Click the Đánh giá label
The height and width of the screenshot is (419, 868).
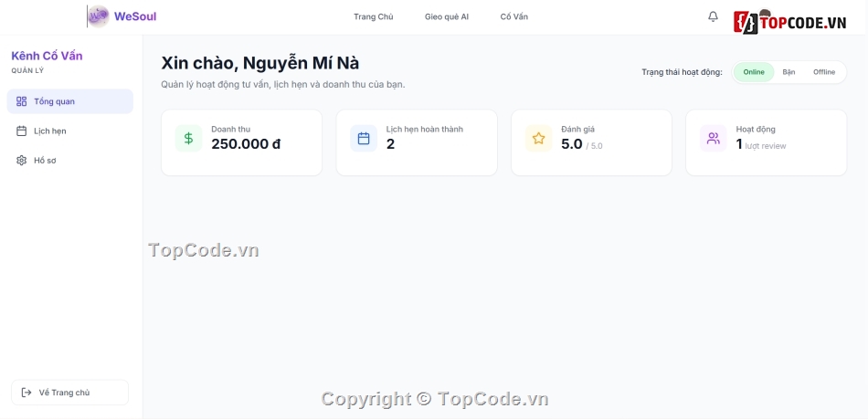point(578,130)
